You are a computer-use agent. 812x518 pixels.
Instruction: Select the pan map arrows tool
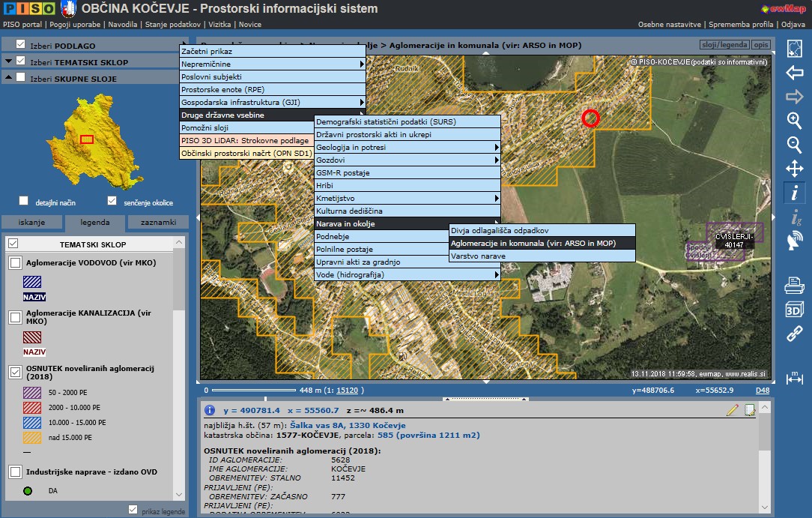(x=794, y=169)
